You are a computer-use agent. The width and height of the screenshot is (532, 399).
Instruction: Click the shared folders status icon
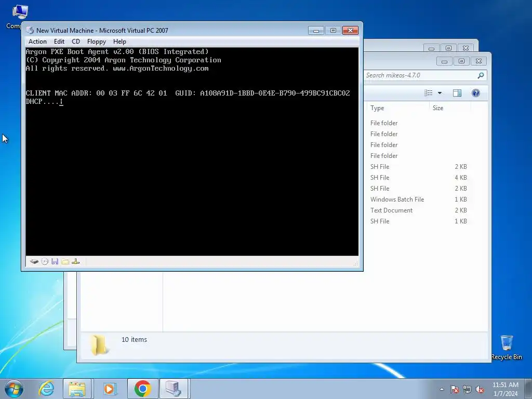(65, 262)
